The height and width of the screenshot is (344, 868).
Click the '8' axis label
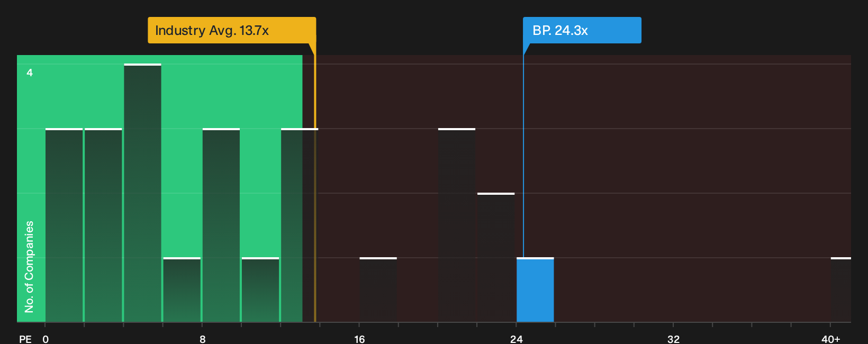[203, 339]
